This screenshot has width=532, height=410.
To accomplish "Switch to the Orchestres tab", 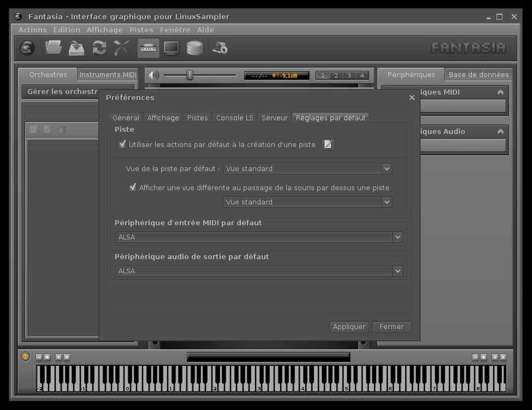I will (x=48, y=74).
